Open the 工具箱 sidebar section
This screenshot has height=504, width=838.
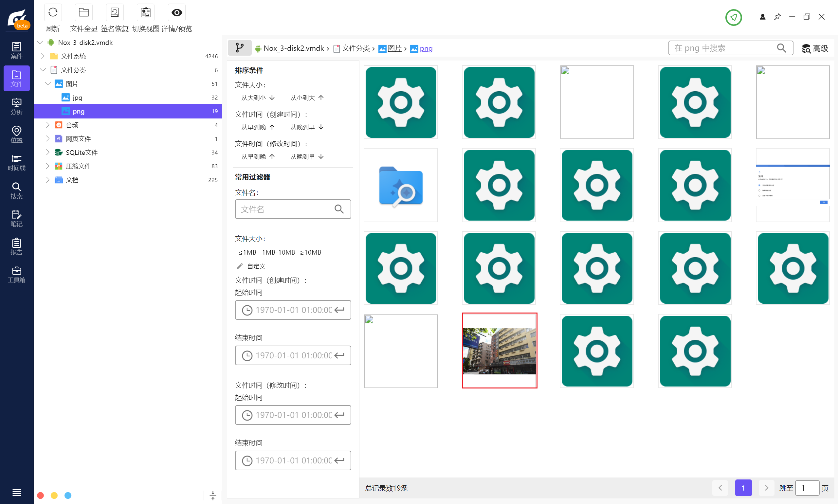[x=17, y=274]
